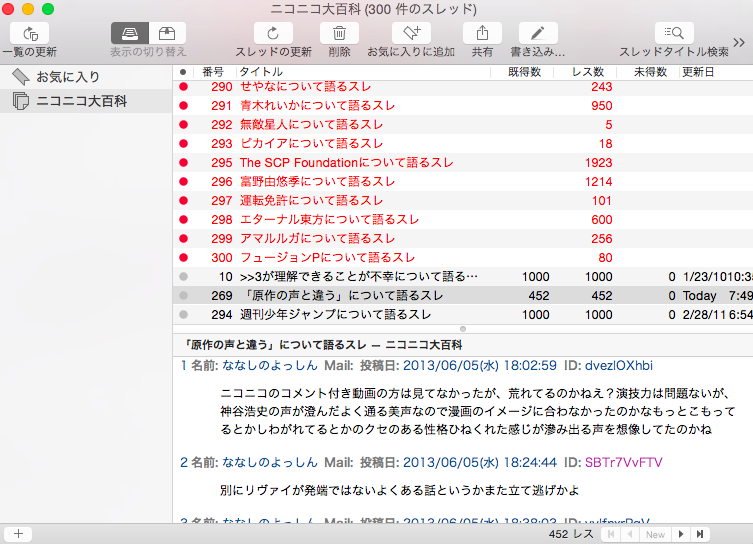
Task: Expand the toolbar overflow chevrons
Action: (x=739, y=42)
